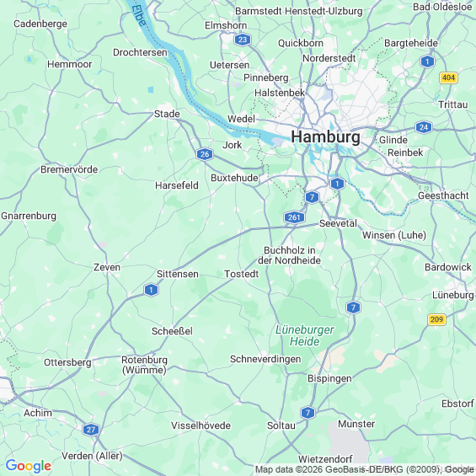This screenshot has height=476, width=476.
Task: Click the yellow 209 road shield
Action: click(x=436, y=319)
